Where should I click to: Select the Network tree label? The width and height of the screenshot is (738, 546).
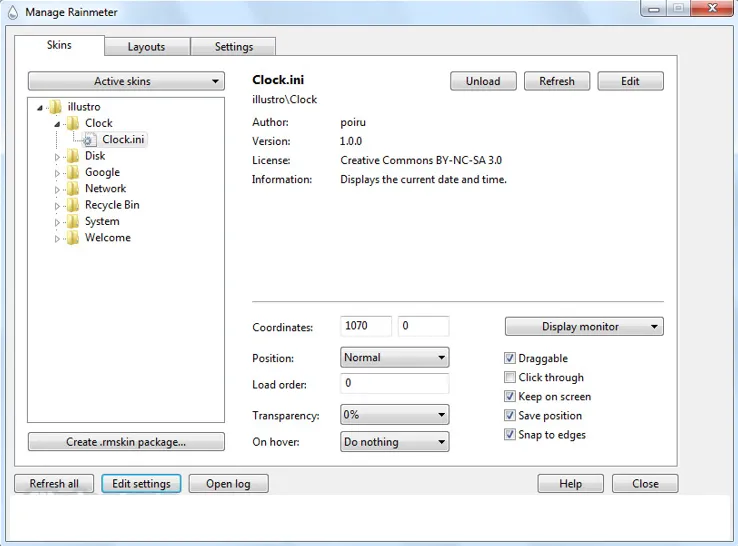[105, 188]
